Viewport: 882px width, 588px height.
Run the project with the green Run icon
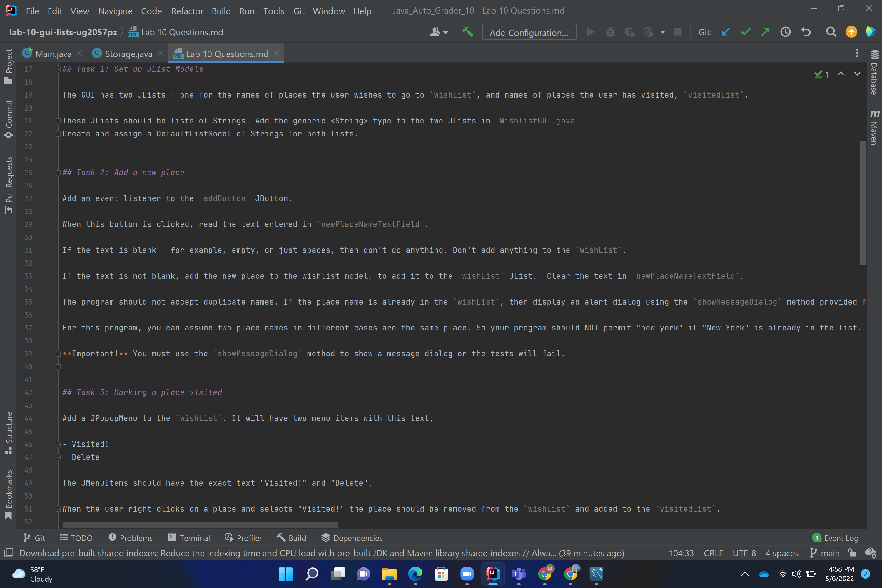591,32
